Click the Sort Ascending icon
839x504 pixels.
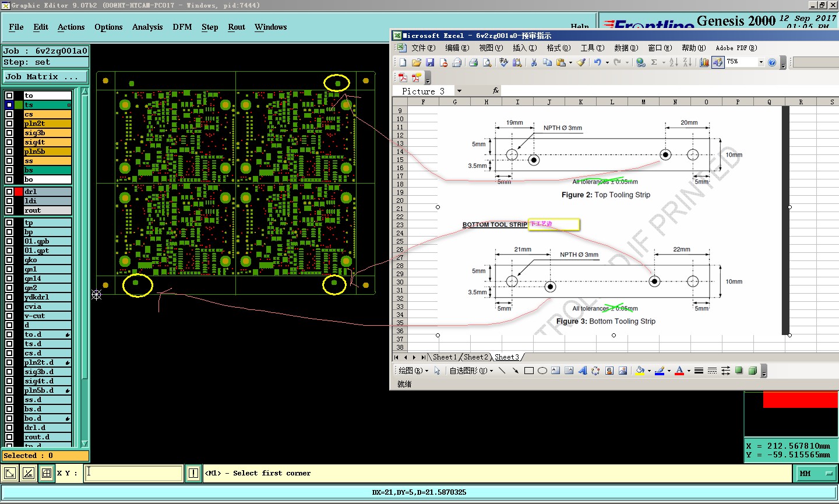(x=674, y=62)
